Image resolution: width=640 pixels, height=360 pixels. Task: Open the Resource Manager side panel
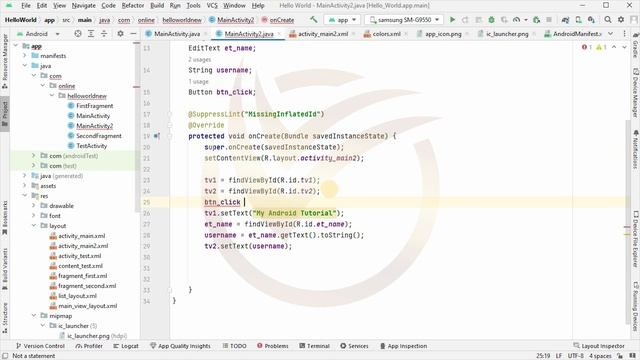[x=5, y=61]
